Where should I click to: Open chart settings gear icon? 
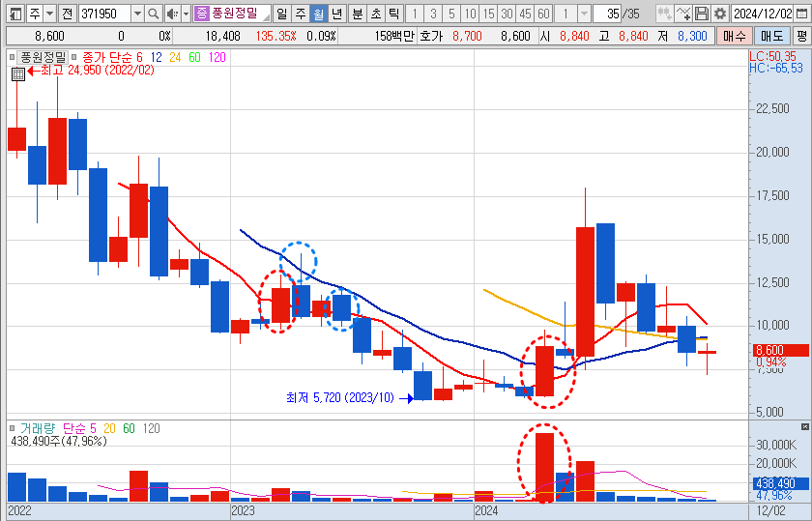720,14
